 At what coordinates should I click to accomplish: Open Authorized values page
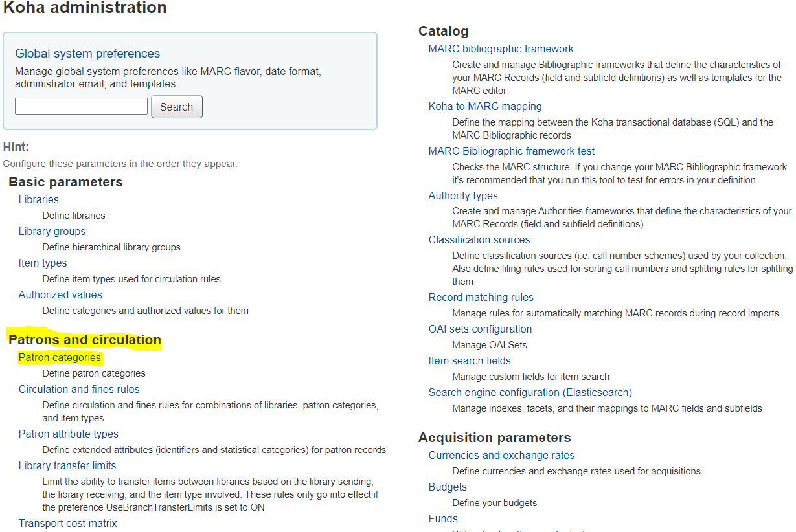(60, 295)
